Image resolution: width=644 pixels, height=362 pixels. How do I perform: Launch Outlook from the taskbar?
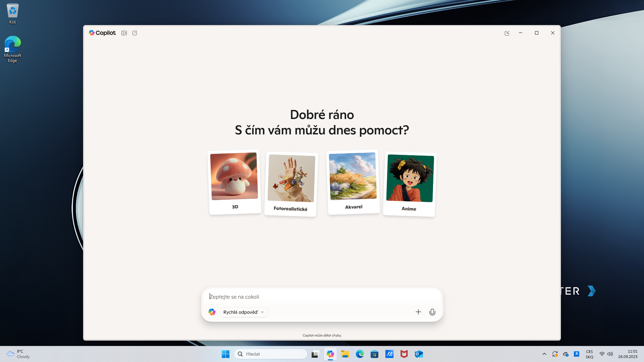419,354
